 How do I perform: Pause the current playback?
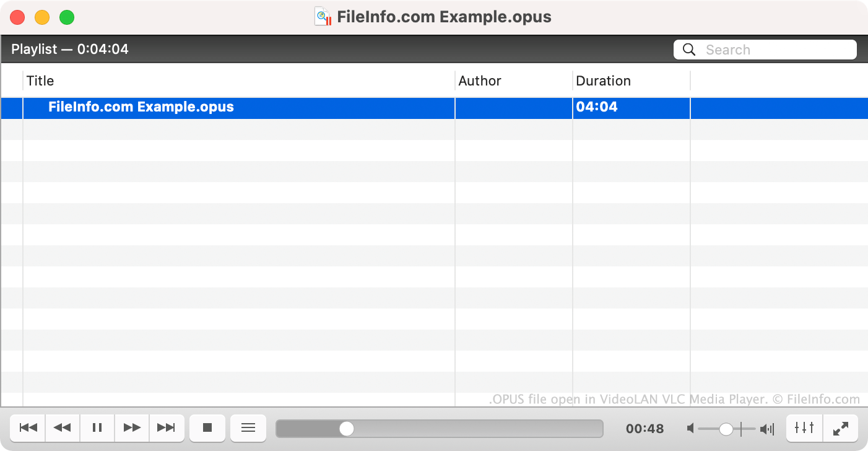coord(97,427)
